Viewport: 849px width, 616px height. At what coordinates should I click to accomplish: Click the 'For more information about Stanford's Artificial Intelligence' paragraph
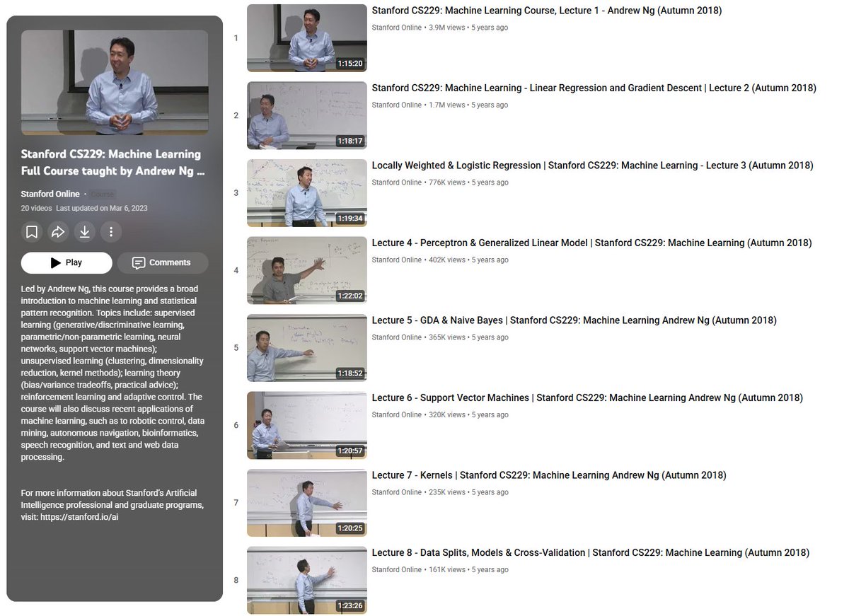pyautogui.click(x=112, y=505)
